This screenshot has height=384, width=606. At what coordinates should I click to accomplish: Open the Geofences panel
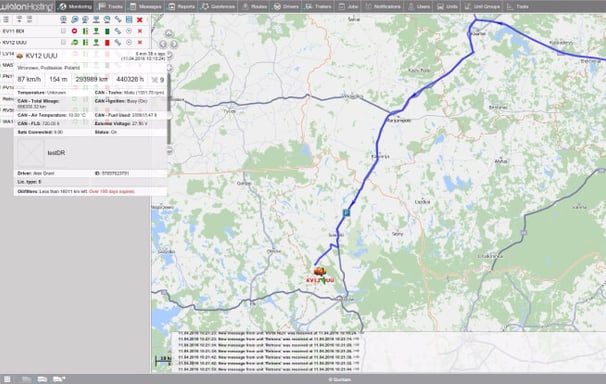click(x=218, y=6)
